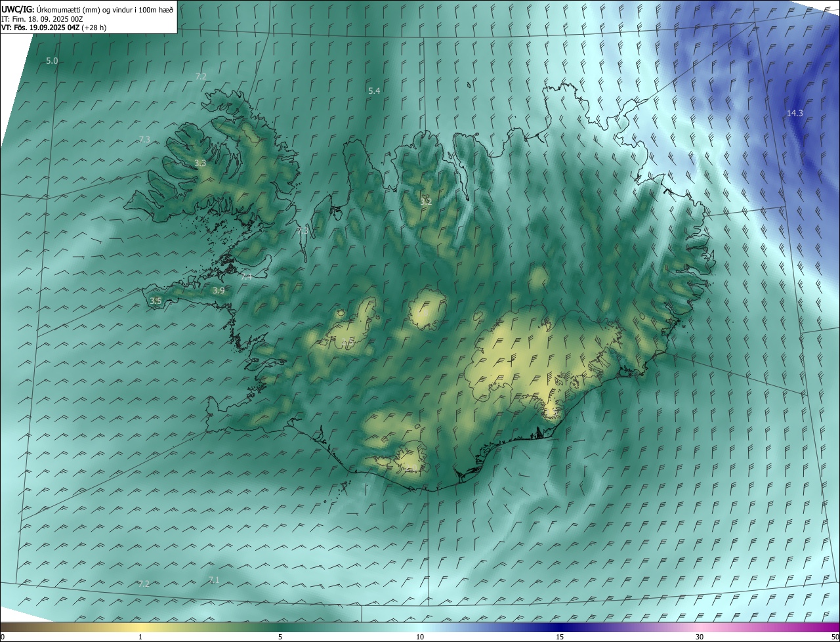Select the 3.3 value on the Westfjords peninsula

click(x=200, y=163)
